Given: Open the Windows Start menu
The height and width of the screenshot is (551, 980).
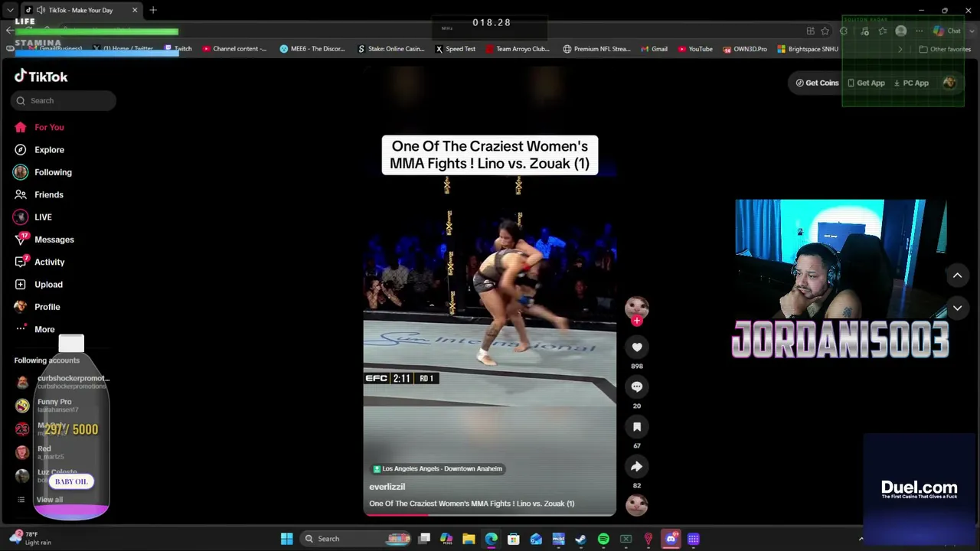Looking at the screenshot, I should pyautogui.click(x=286, y=539).
